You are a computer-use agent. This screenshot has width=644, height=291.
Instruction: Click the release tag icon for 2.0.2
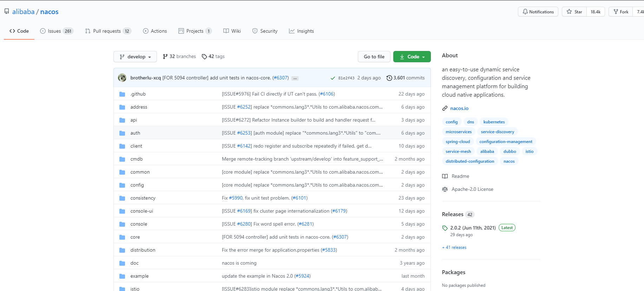(x=445, y=228)
